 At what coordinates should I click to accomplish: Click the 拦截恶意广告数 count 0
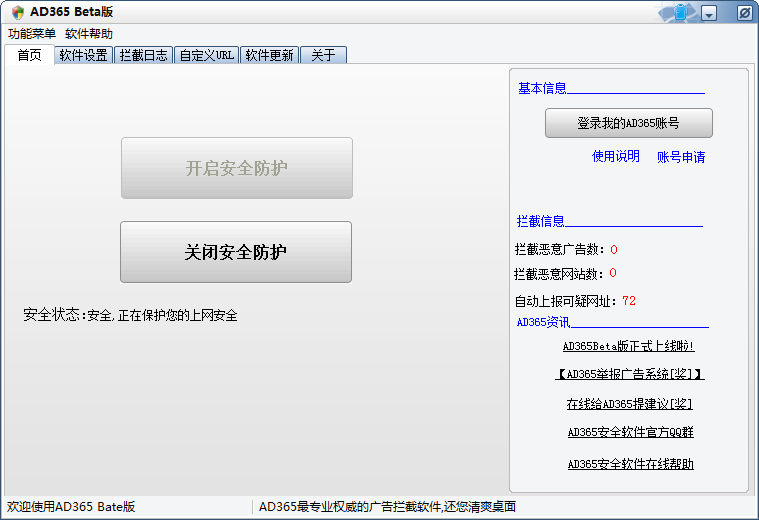pyautogui.click(x=614, y=250)
